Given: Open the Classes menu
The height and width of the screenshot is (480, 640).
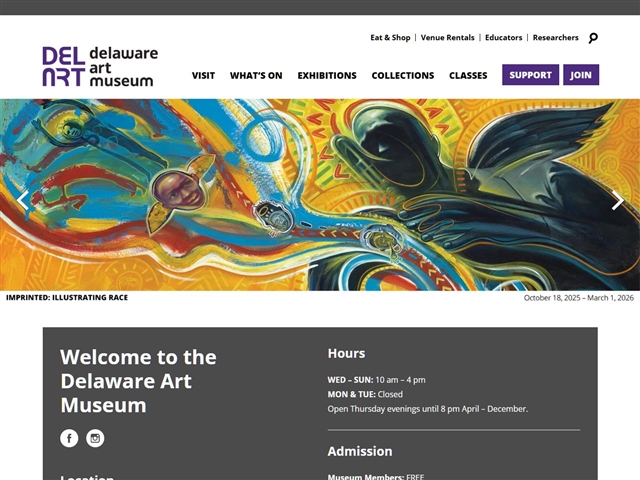Looking at the screenshot, I should pos(468,76).
